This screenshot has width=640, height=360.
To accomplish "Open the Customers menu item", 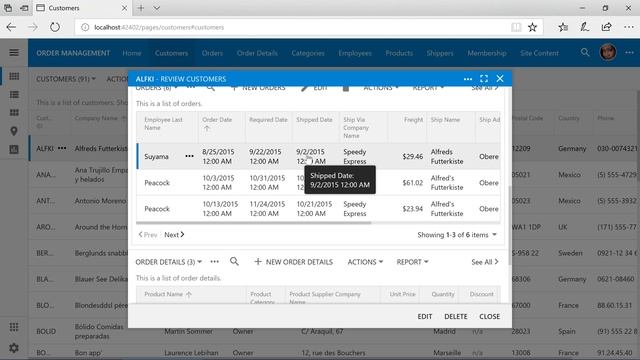I will point(171,53).
